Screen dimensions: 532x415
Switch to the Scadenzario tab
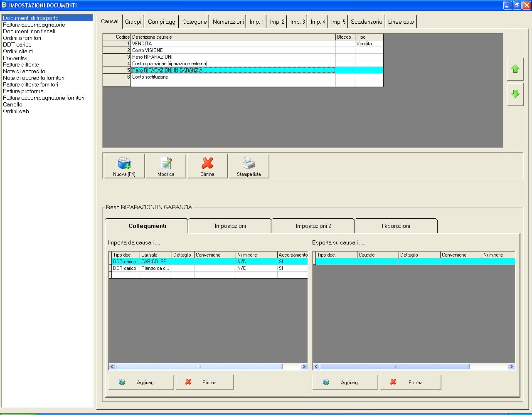(366, 22)
